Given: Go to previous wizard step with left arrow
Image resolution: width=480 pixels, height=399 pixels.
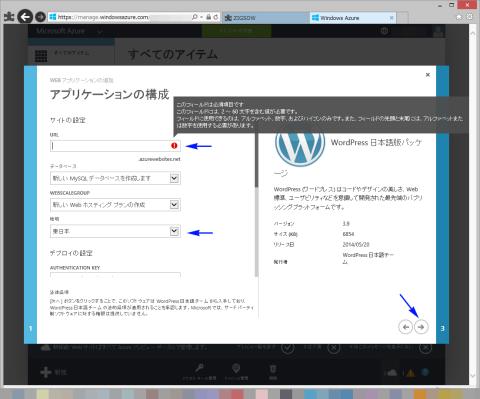Looking at the screenshot, I should pyautogui.click(x=405, y=327).
